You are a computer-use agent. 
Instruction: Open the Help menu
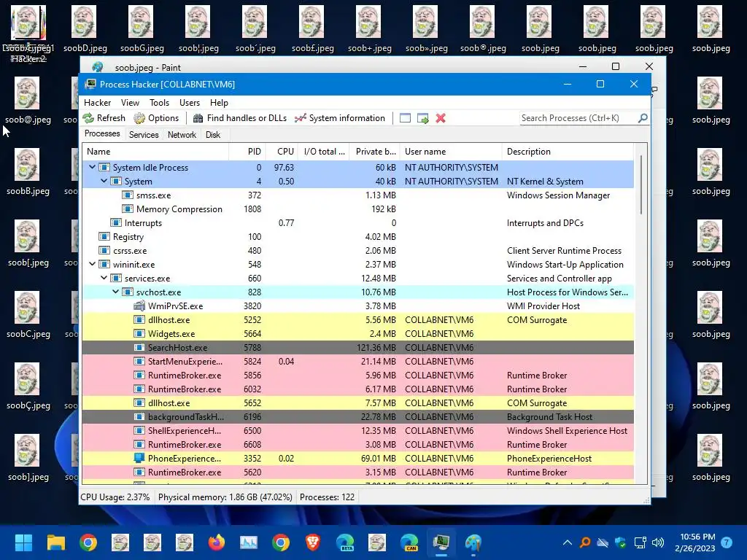[x=219, y=102]
